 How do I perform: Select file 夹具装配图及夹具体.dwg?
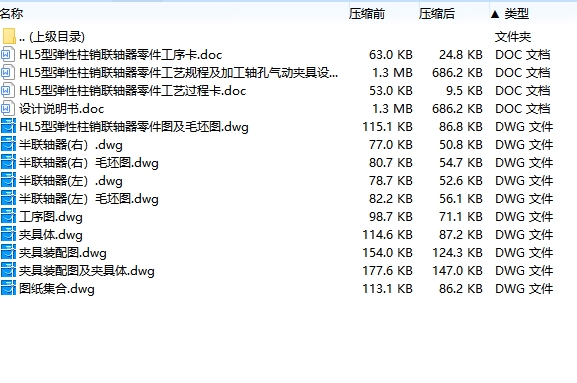87,271
